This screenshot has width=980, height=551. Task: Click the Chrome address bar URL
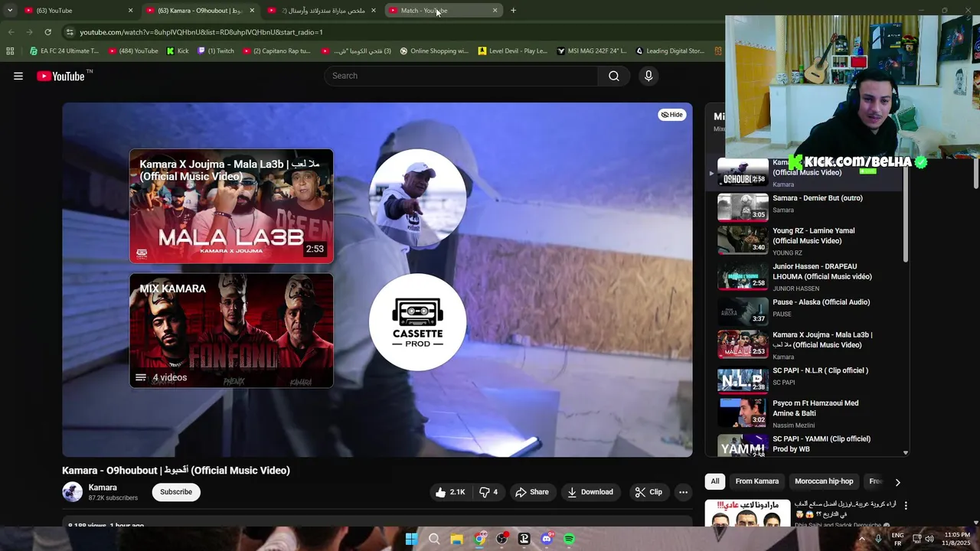(201, 32)
